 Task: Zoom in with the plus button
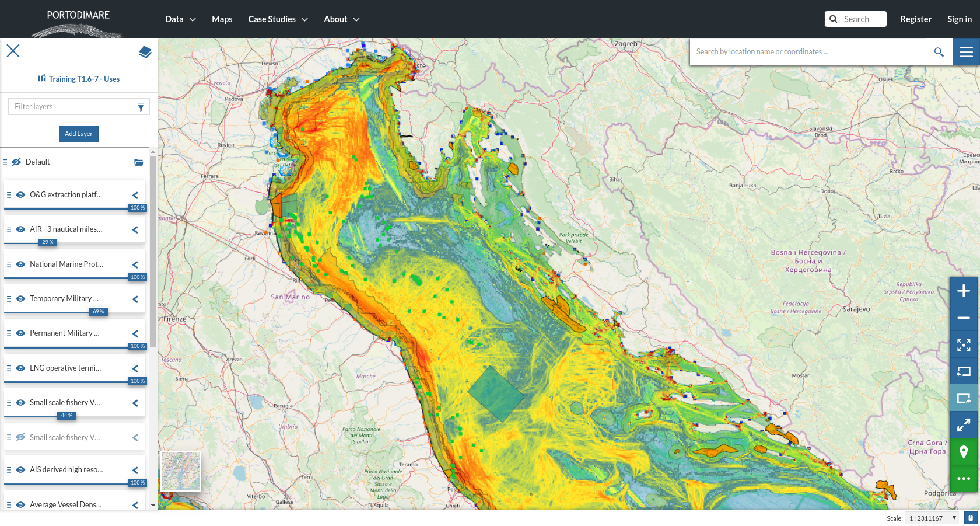tap(964, 291)
